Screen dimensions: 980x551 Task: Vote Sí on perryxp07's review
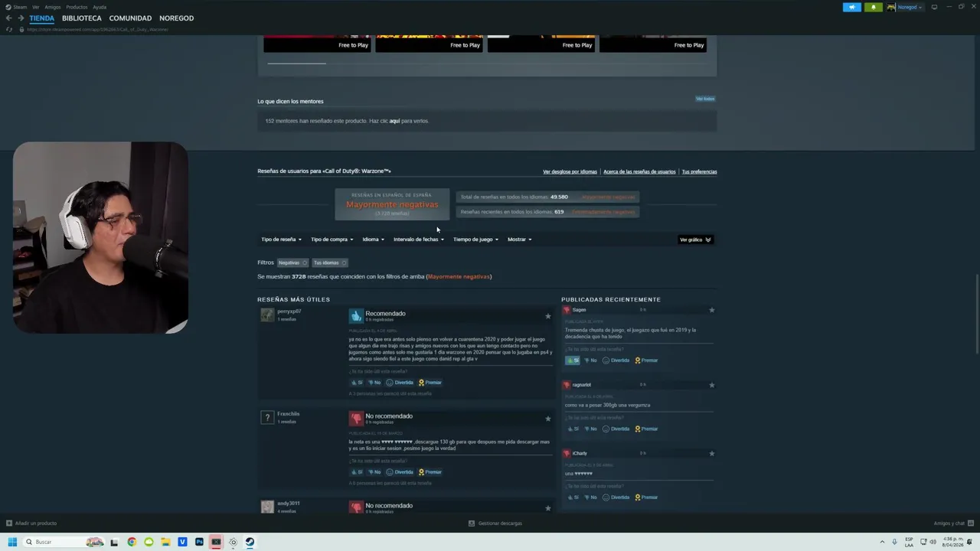click(x=357, y=383)
